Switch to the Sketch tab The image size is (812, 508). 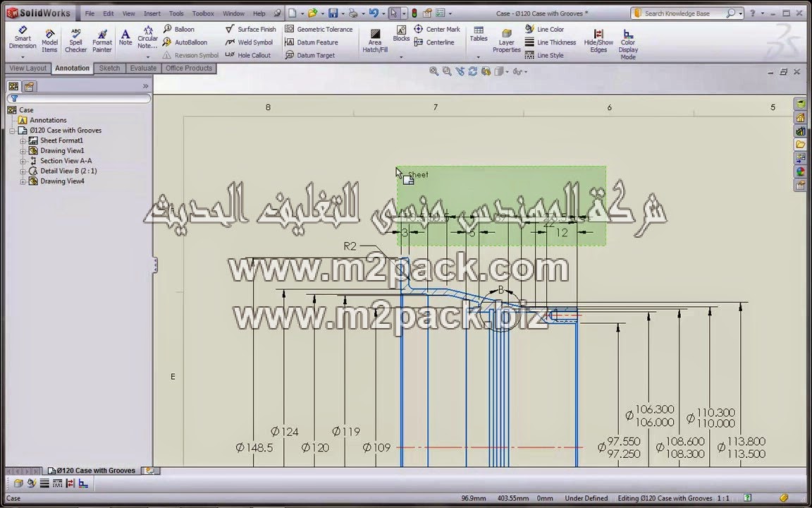pyautogui.click(x=109, y=68)
